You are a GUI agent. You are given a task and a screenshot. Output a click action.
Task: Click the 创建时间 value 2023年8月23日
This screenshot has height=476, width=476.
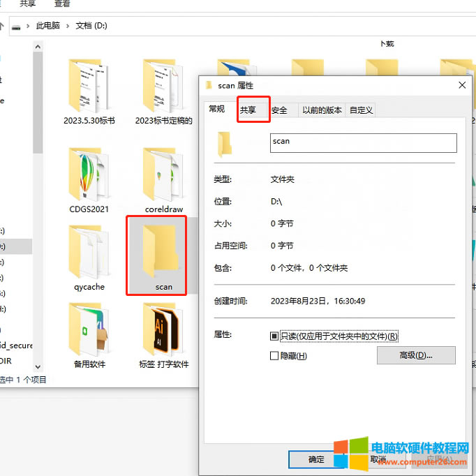pos(318,301)
